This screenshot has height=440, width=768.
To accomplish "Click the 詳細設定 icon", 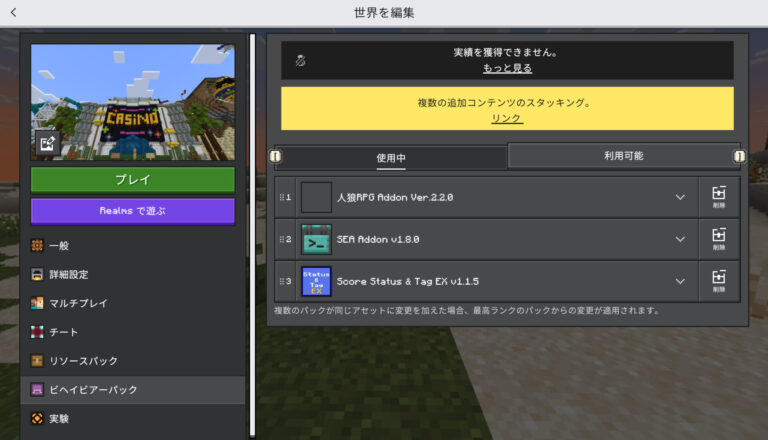I will 37,274.
